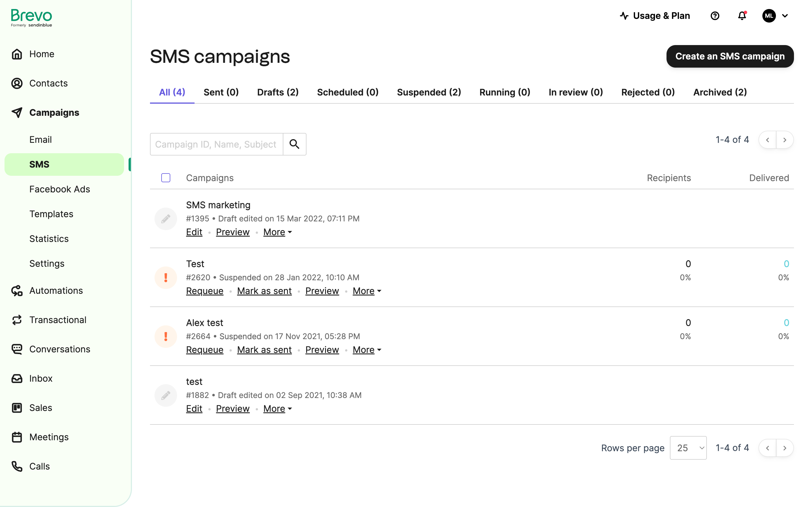Switch to the Suspended (2) tab
Viewport: 812px width, 507px height.
429,92
